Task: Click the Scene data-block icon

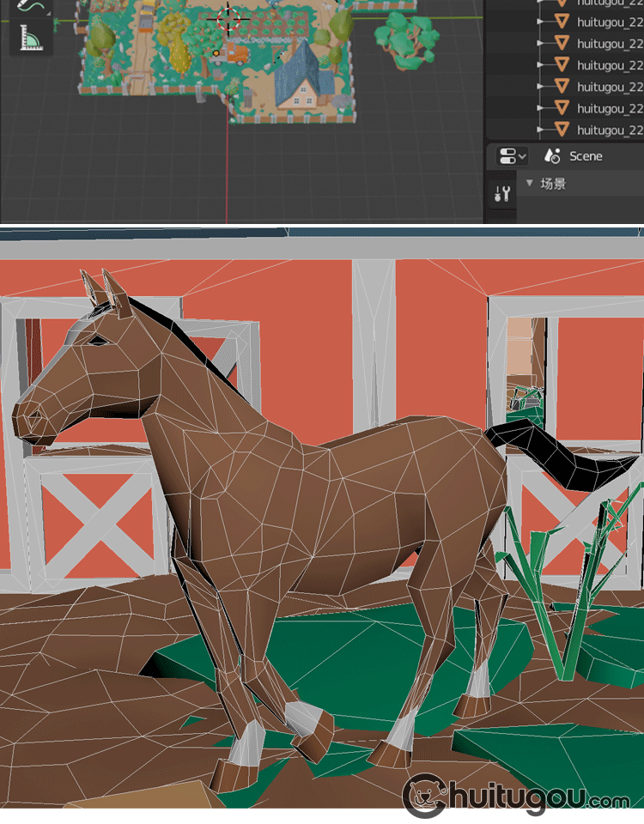Action: (550, 156)
